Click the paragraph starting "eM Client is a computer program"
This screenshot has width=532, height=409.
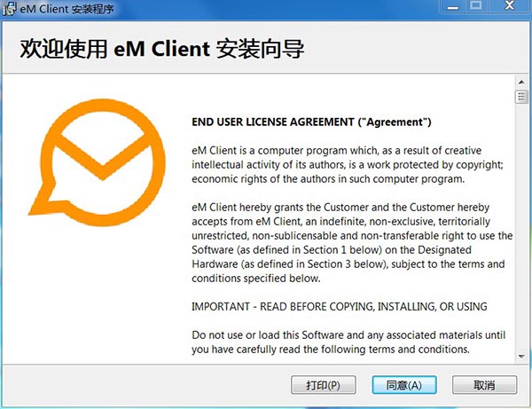348,165
